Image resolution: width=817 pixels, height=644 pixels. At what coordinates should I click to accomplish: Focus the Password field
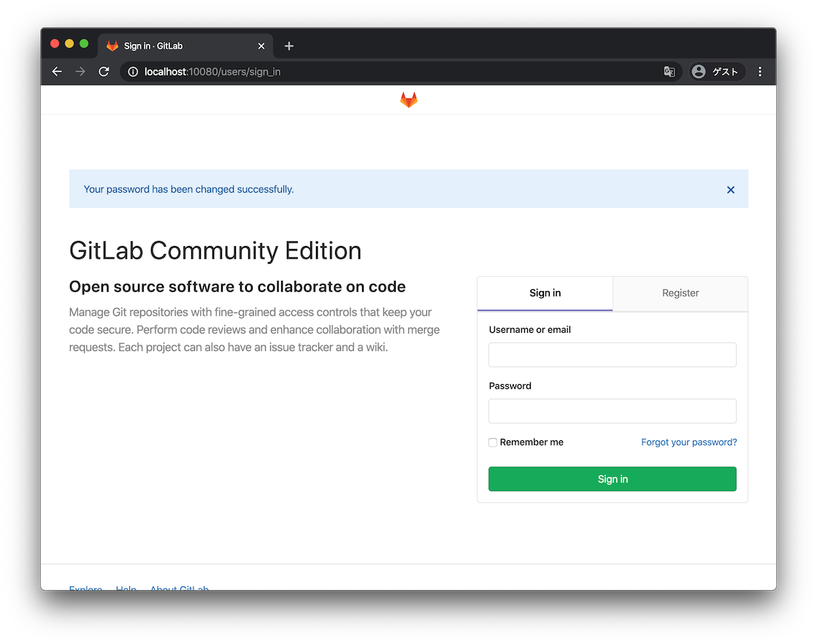coord(613,411)
